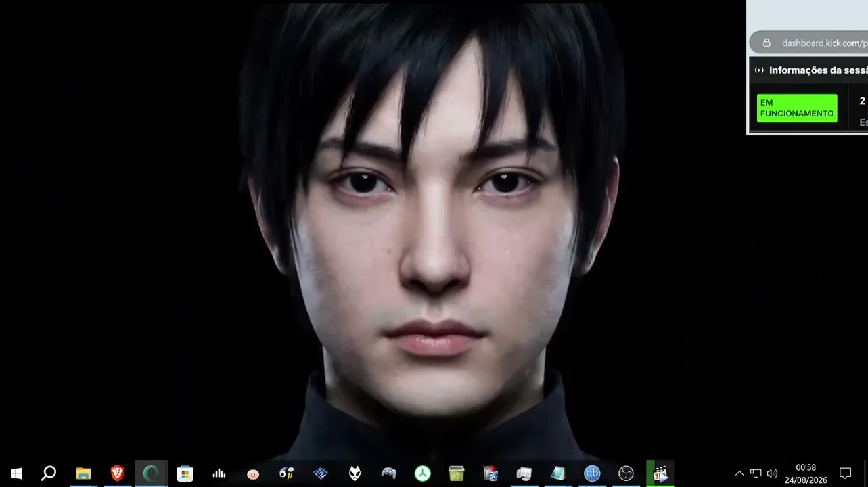
Task: Open the notepad taskbar icon
Action: (x=558, y=473)
